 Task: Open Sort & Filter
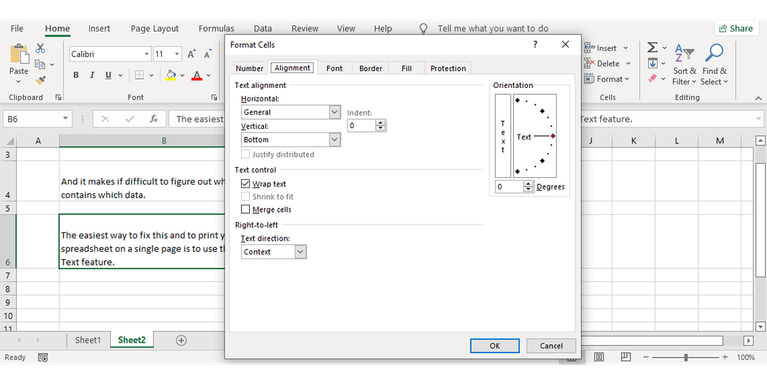coord(684,65)
